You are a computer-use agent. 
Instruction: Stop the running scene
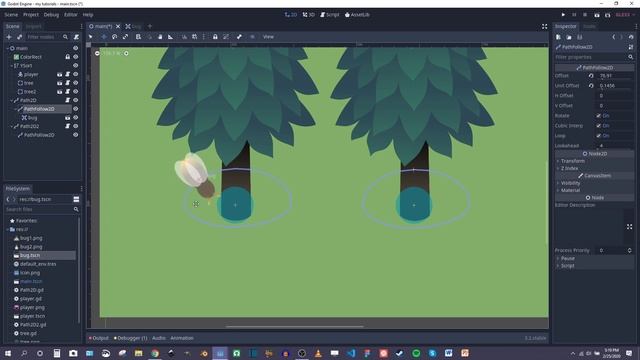click(x=585, y=15)
